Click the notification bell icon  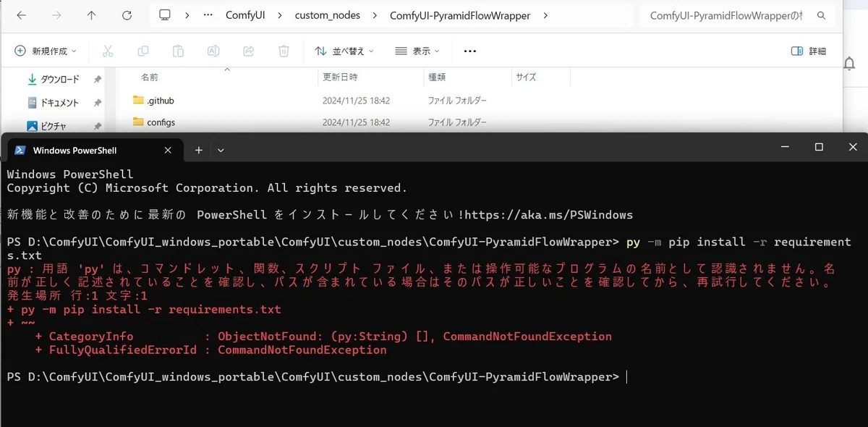(x=850, y=64)
